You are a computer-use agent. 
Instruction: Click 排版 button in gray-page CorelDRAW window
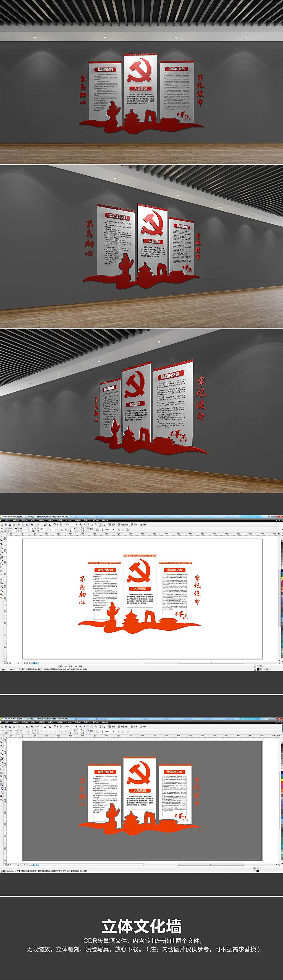[x=112, y=726]
